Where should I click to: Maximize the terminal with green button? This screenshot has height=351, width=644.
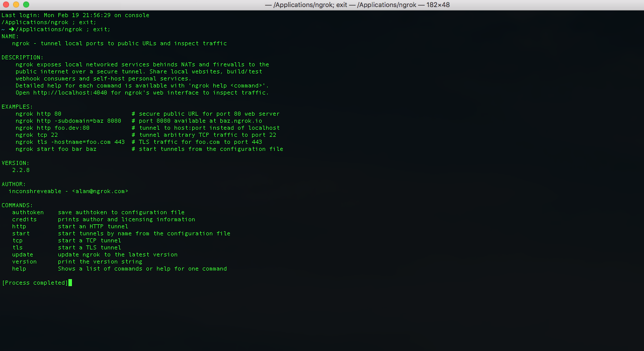(26, 5)
